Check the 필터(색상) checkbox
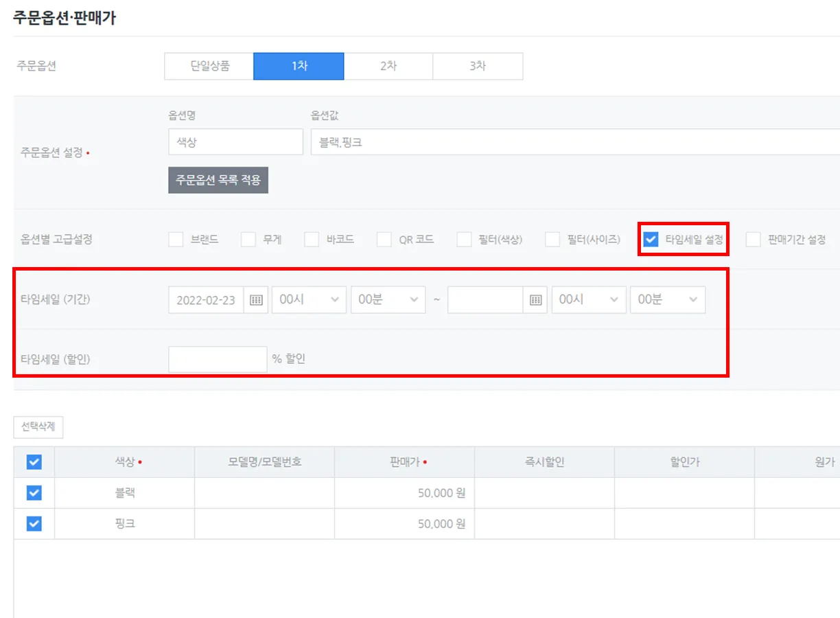 click(465, 240)
